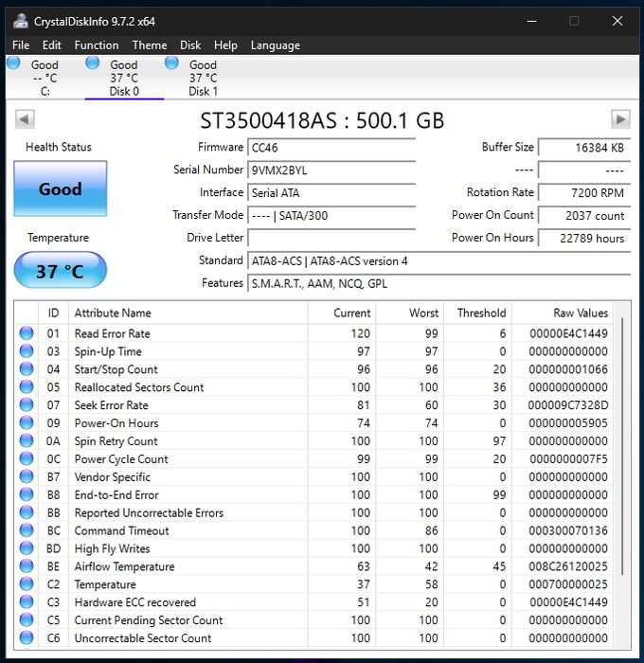Click the End-to-End Error status orb

pyautogui.click(x=27, y=494)
